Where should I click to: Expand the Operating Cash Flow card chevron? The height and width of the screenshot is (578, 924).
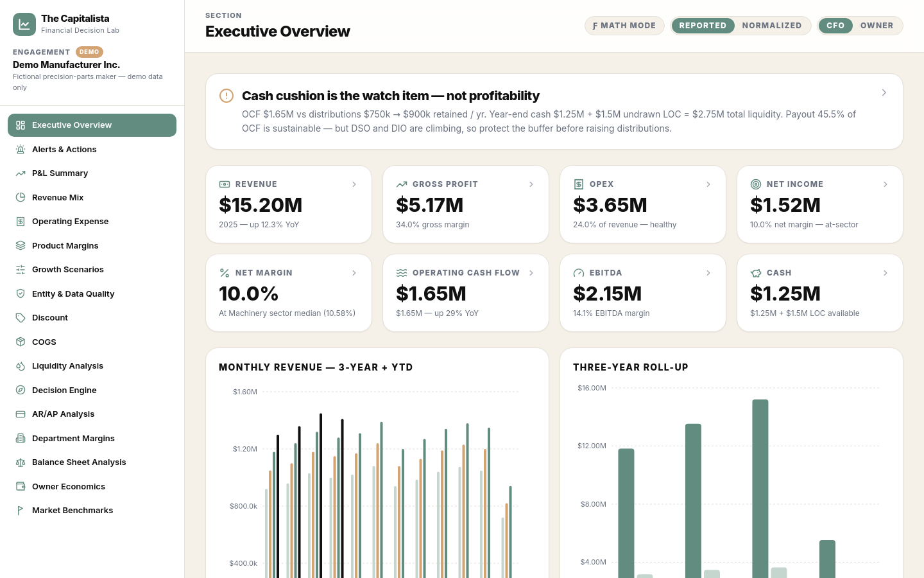click(531, 273)
